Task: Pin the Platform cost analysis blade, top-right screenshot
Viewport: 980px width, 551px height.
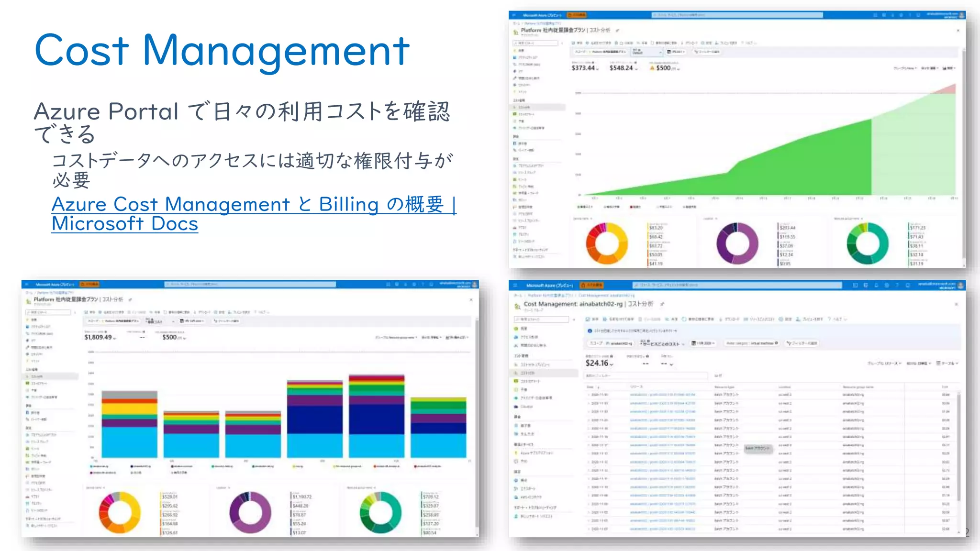Action: (617, 31)
